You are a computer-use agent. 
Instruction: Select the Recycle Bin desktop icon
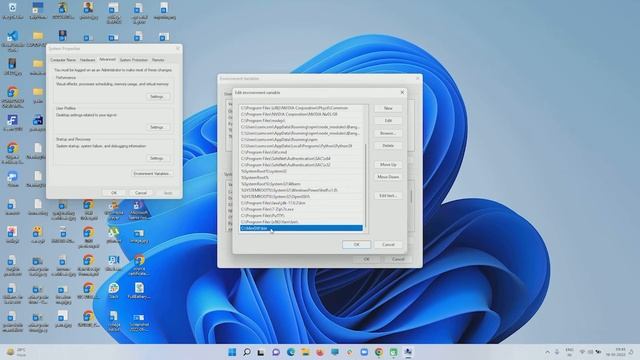click(13, 11)
